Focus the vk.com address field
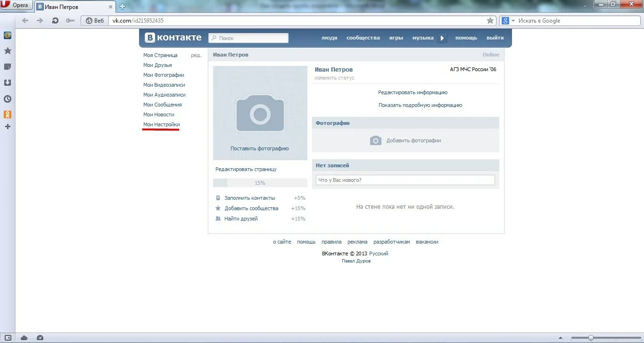The height and width of the screenshot is (343, 644). 297,21
